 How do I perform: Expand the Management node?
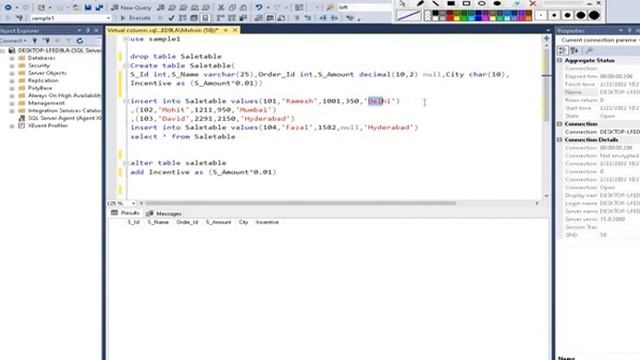tap(12, 103)
